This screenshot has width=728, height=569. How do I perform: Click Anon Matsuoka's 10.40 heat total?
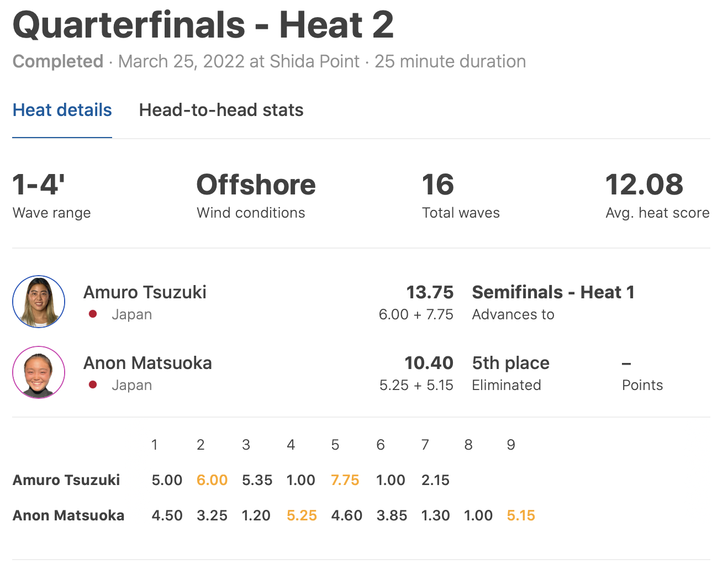click(429, 363)
